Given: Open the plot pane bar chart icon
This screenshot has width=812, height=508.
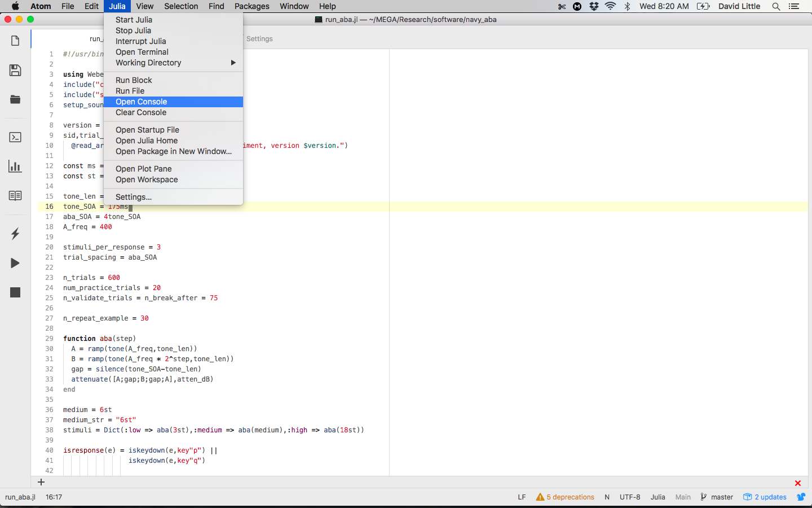Looking at the screenshot, I should (x=15, y=167).
